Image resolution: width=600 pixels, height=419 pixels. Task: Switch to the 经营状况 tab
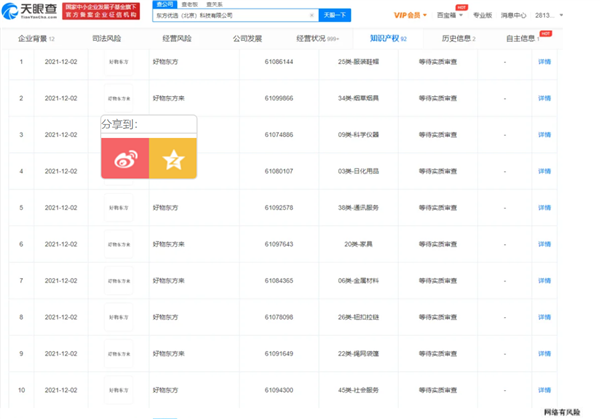pos(318,39)
